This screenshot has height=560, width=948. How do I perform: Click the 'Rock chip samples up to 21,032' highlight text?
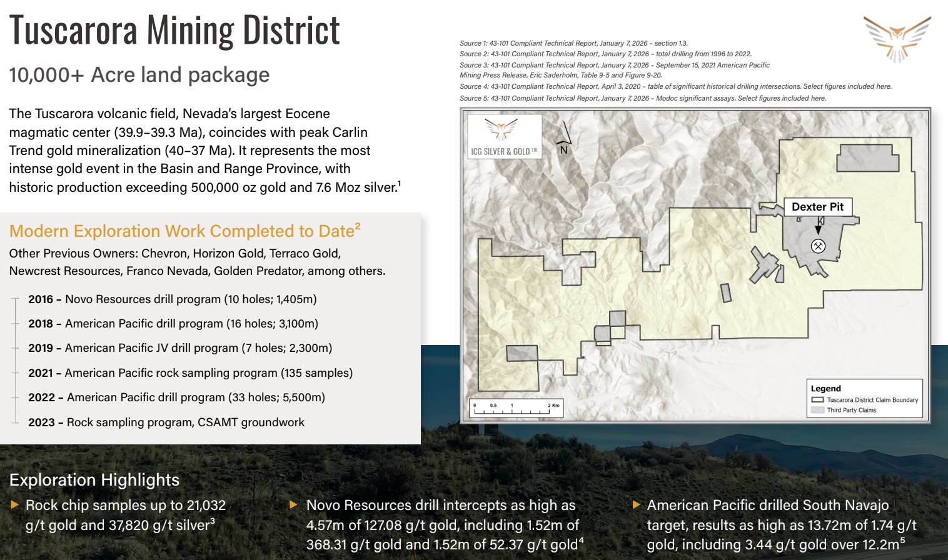click(126, 515)
